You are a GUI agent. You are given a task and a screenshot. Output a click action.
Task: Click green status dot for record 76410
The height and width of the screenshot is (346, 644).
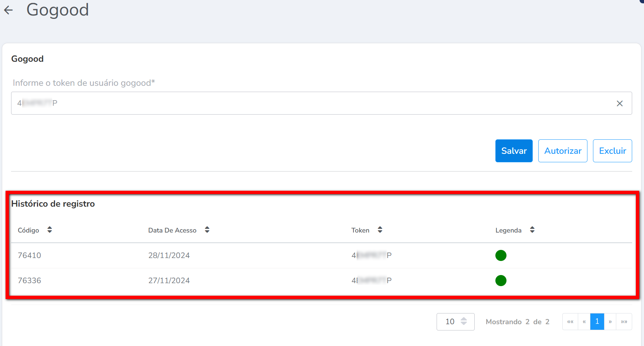click(501, 255)
